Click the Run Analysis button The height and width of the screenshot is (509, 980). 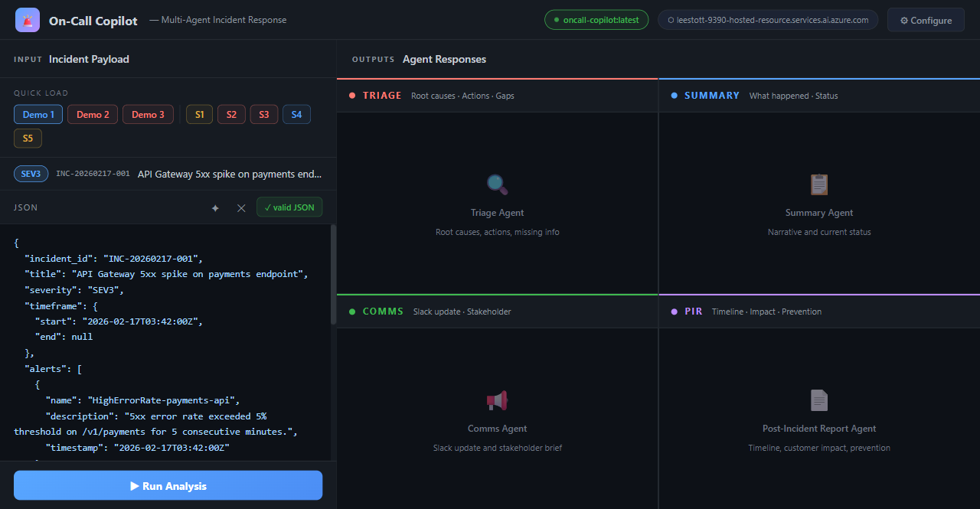click(168, 485)
